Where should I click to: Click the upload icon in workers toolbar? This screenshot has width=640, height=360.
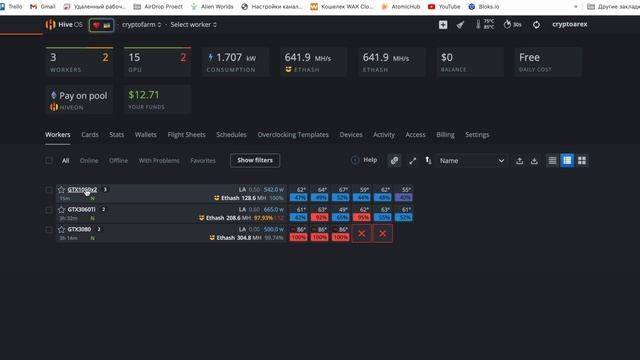(x=519, y=161)
